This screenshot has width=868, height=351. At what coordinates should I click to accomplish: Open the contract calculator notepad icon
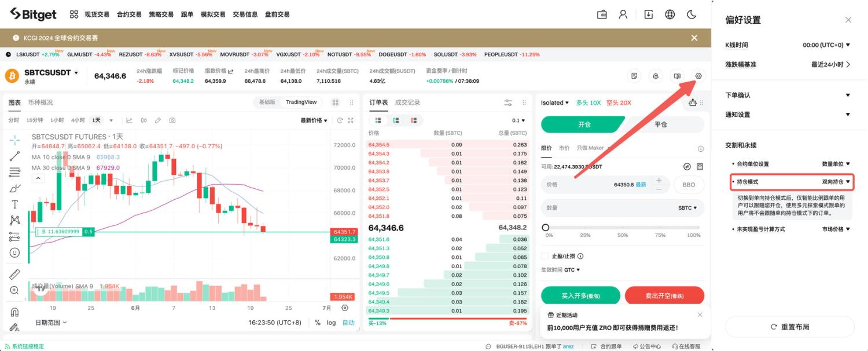coord(635,76)
